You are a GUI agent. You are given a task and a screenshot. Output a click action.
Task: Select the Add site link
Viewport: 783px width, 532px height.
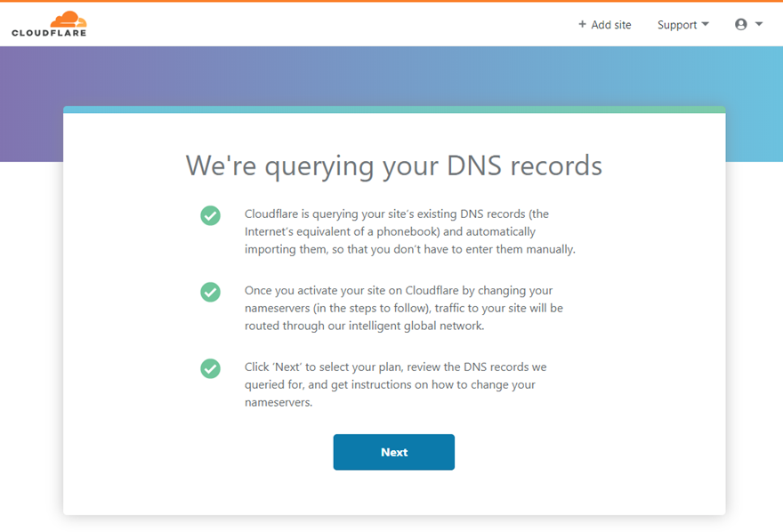[x=610, y=25]
